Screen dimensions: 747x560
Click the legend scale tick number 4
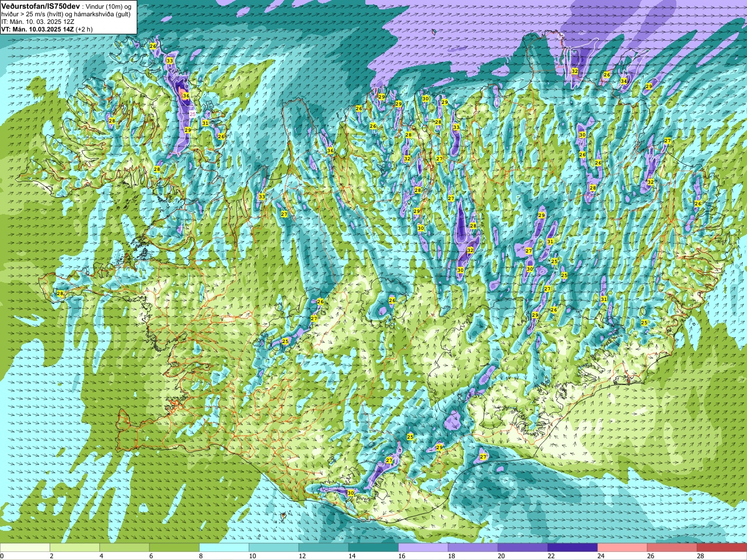(x=101, y=556)
